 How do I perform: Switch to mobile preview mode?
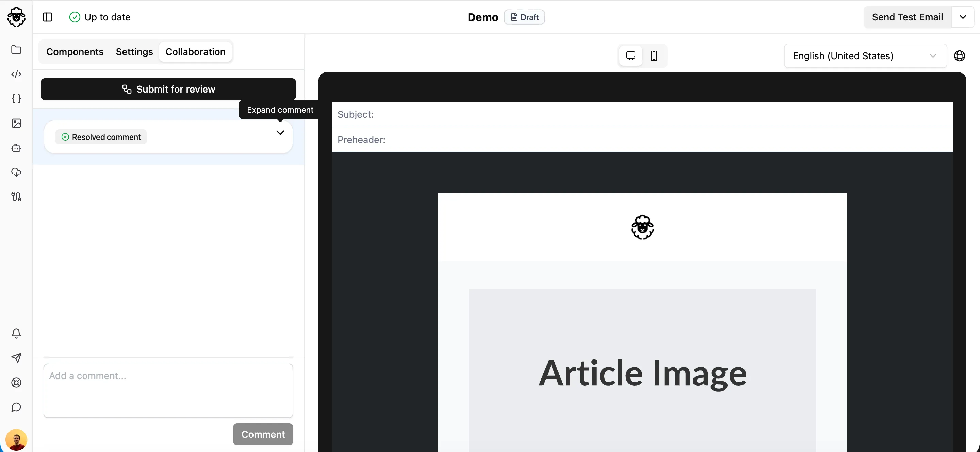click(654, 56)
